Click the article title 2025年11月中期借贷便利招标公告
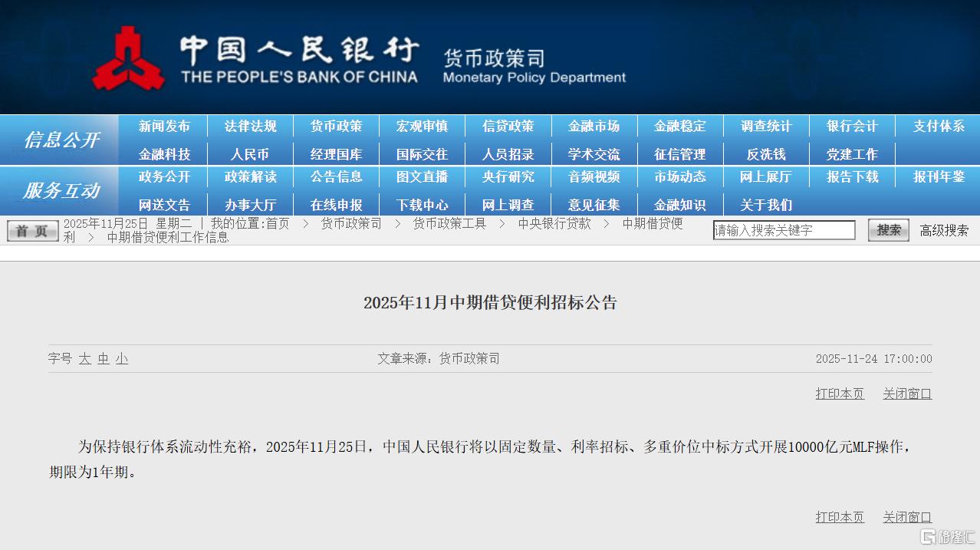Screen dimensions: 980x550 (x=490, y=302)
